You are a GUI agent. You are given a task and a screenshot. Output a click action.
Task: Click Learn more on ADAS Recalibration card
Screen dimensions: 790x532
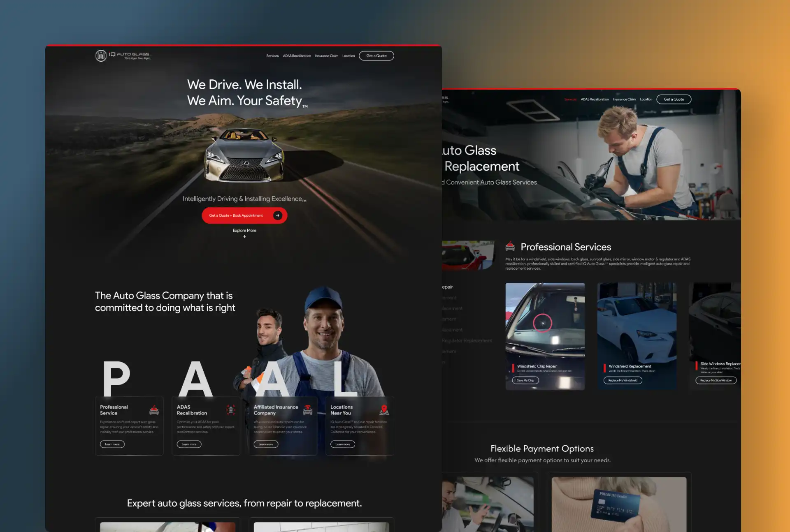[x=189, y=444]
